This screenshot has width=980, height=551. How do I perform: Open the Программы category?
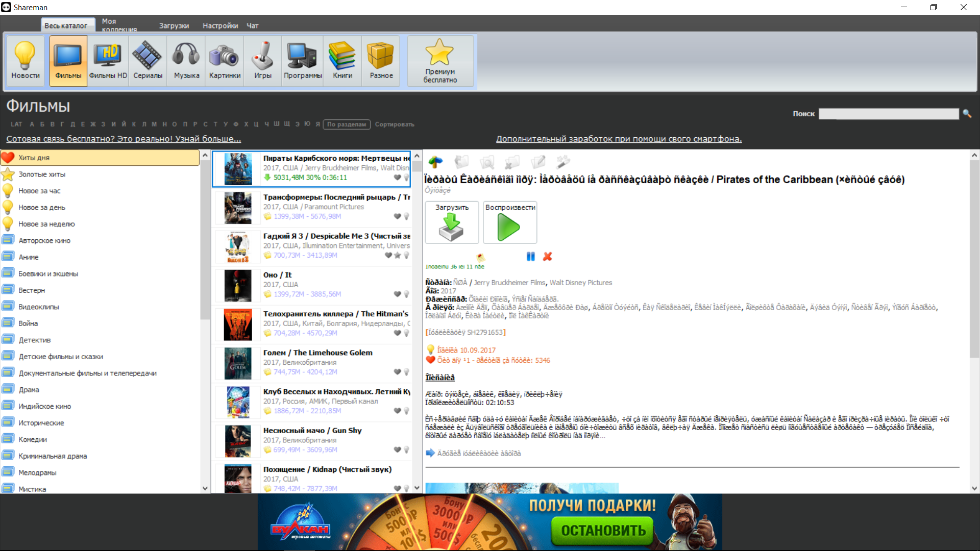pos(303,60)
